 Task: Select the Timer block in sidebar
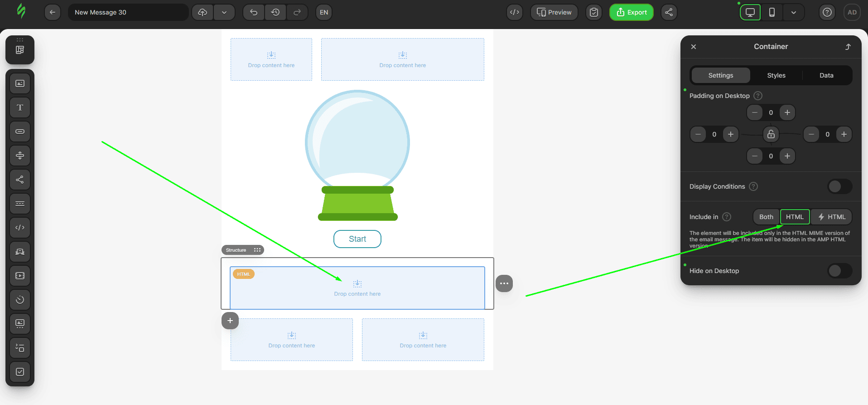tap(20, 300)
